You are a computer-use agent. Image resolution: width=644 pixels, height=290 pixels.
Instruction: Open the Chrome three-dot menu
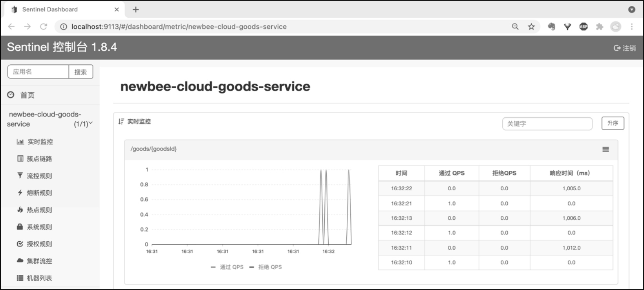[631, 26]
